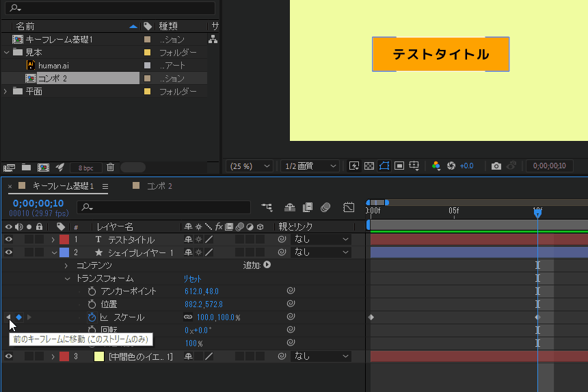Go to previous scale keyframe arrow
The image size is (588, 392).
[8, 317]
